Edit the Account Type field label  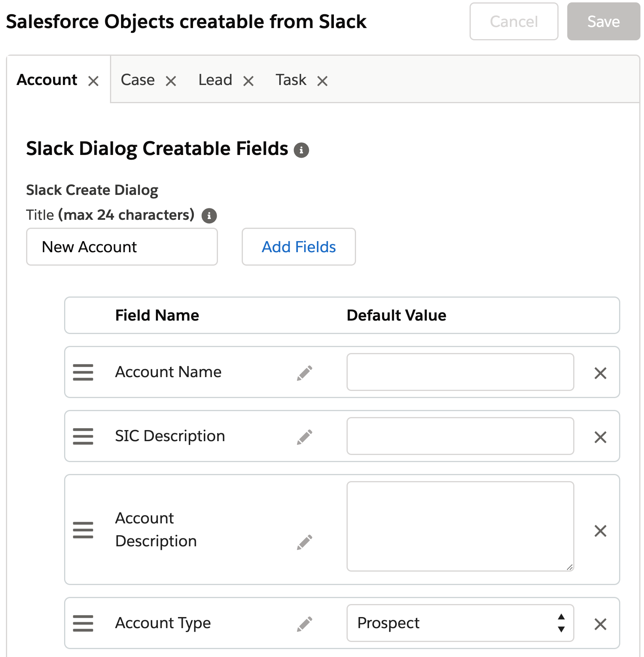tap(305, 624)
